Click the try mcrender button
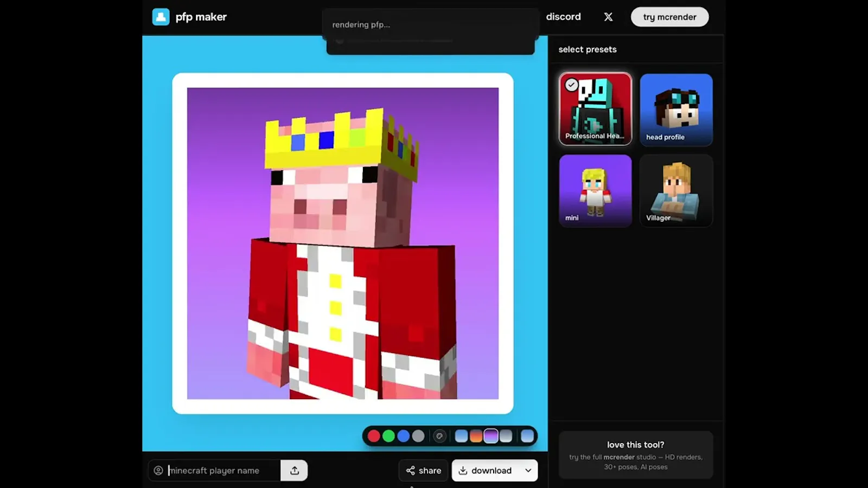The image size is (868, 488). (x=669, y=17)
